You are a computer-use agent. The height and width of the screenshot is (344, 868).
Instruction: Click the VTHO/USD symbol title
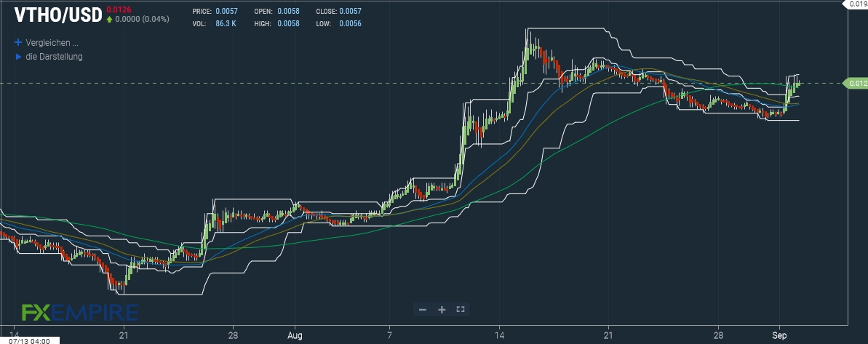[x=58, y=15]
